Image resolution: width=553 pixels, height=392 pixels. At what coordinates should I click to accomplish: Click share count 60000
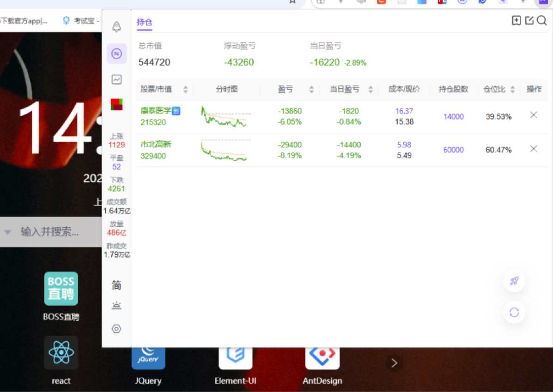[x=454, y=150]
